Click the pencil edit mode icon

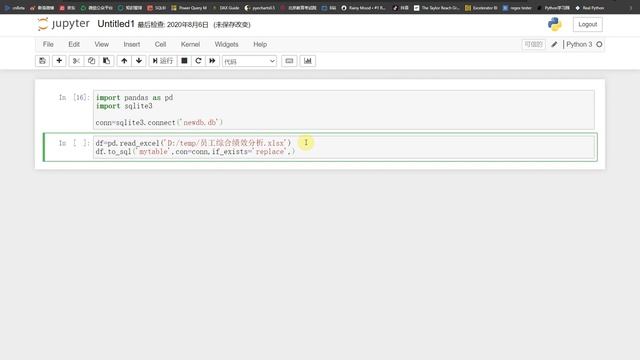click(x=554, y=44)
